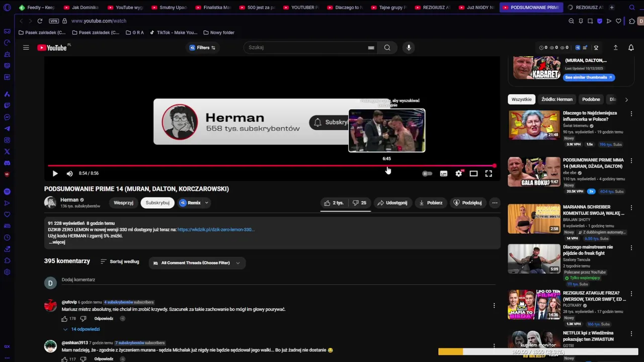Focus the Szukaj search field
Image resolution: width=644 pixels, height=362 pixels.
[x=307, y=47]
